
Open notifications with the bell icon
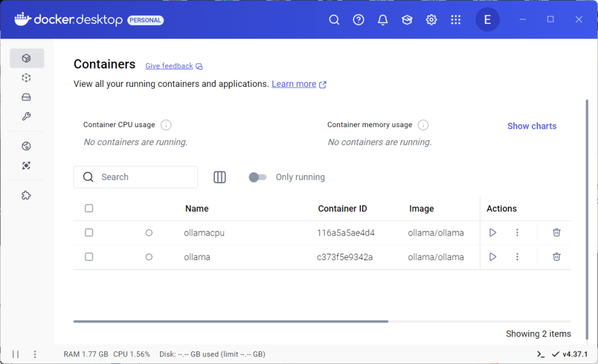click(383, 19)
